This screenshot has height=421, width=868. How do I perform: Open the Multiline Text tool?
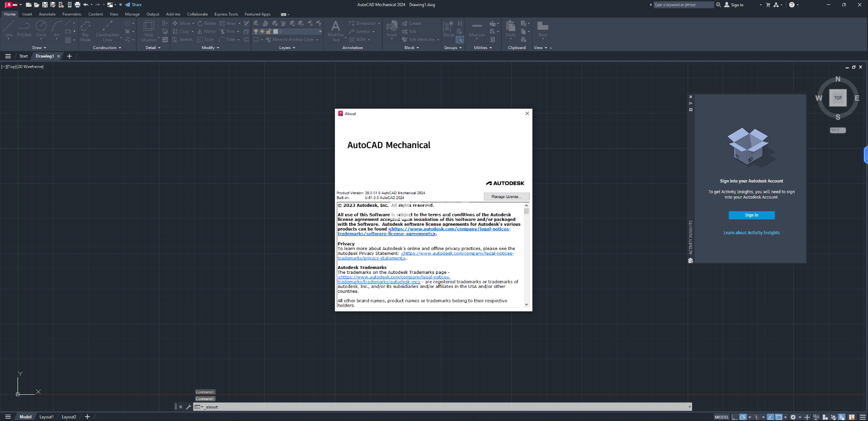tap(335, 31)
